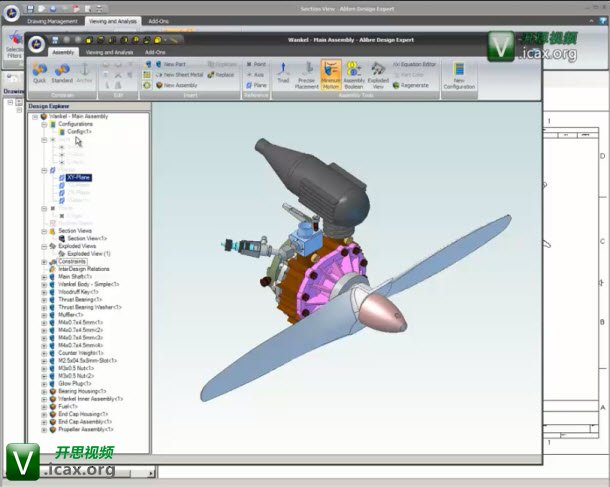Screen dimensions: 610x487
Task: Add a reference Axis
Action: pos(255,75)
